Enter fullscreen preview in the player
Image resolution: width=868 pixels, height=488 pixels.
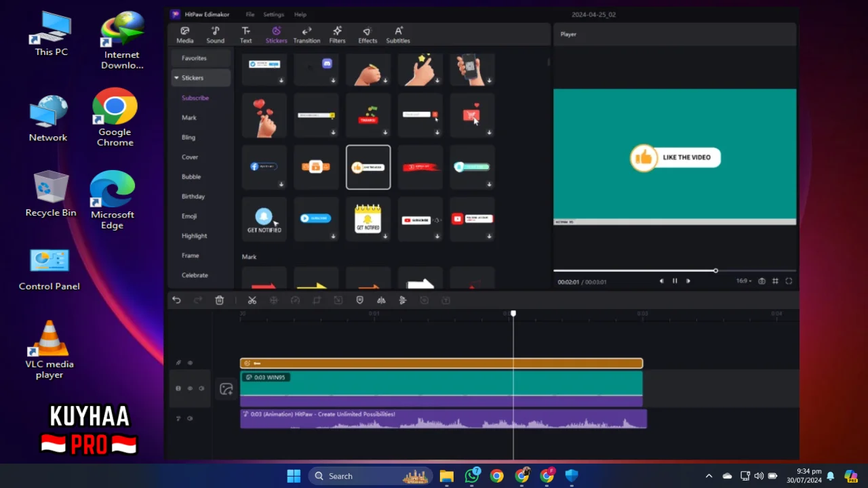(x=789, y=281)
